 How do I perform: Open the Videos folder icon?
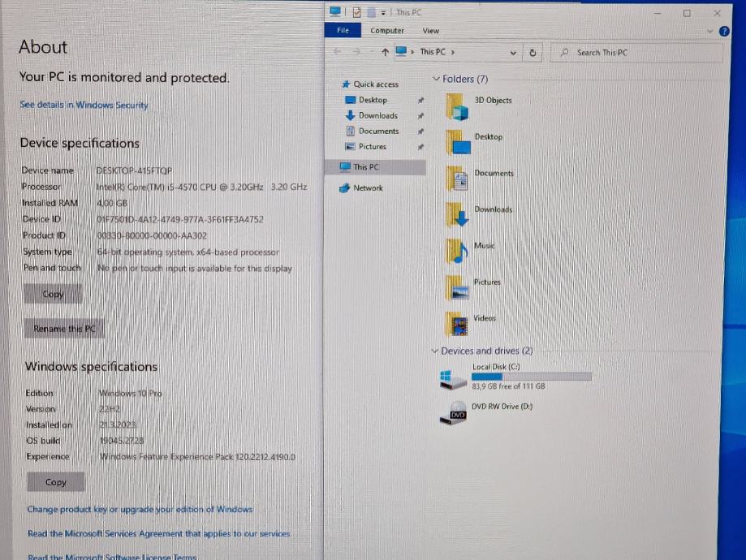(x=457, y=324)
